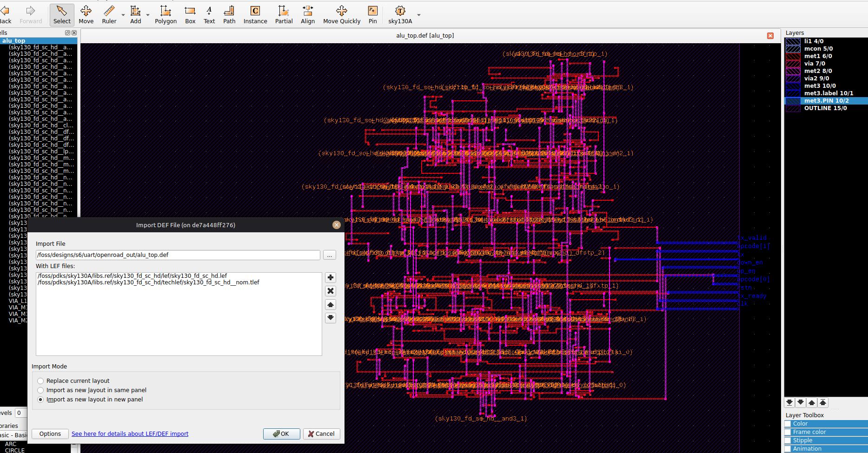Activate the Instance placement tool

[x=255, y=14]
